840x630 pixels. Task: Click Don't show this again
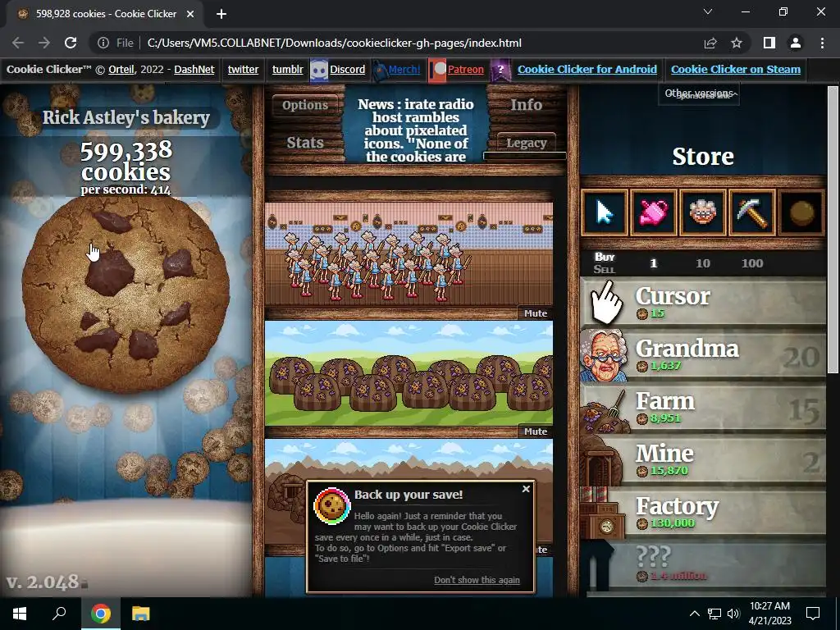477,580
